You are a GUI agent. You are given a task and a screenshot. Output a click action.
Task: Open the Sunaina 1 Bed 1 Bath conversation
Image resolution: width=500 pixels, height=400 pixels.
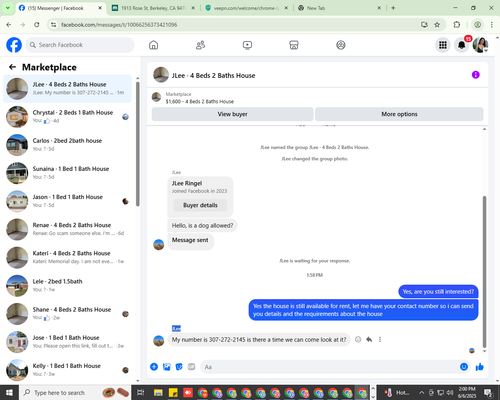tap(67, 173)
